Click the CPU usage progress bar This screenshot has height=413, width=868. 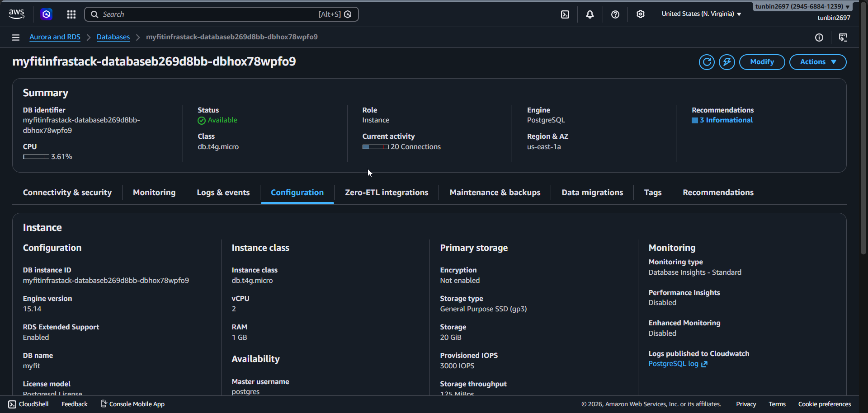pos(36,157)
